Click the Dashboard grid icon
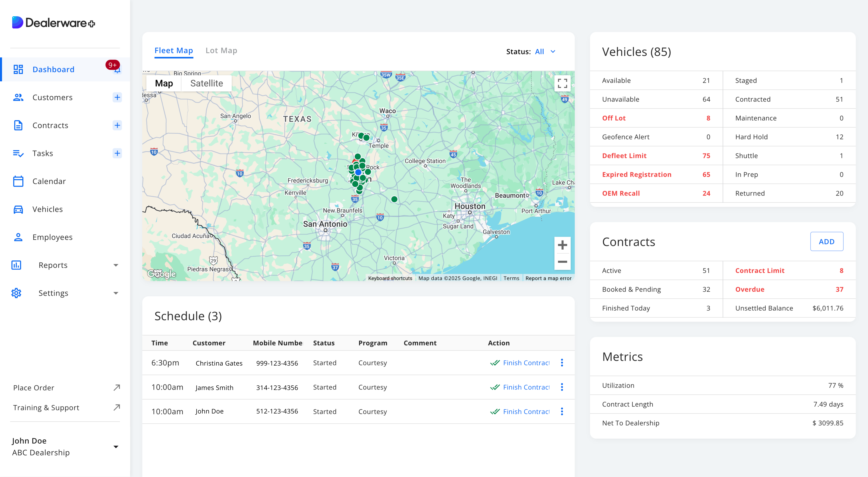Viewport: 868px width, 477px height. click(x=18, y=69)
